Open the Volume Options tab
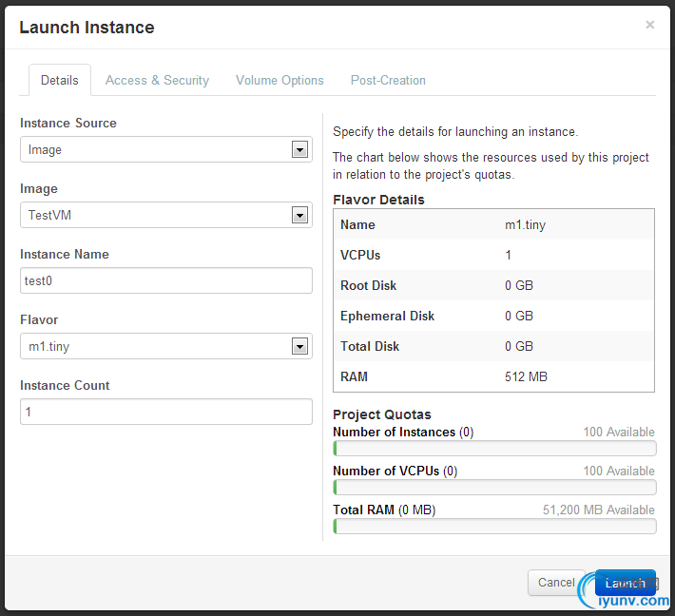 (x=280, y=80)
